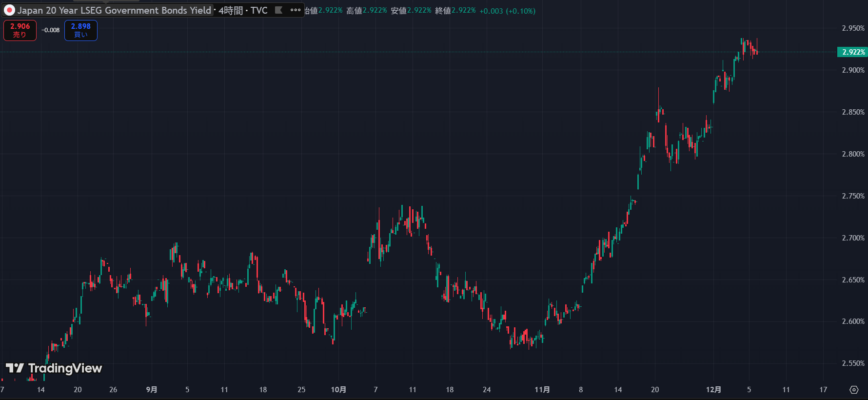Click the 10月 label on time axis
This screenshot has width=868, height=400.
[x=338, y=389]
